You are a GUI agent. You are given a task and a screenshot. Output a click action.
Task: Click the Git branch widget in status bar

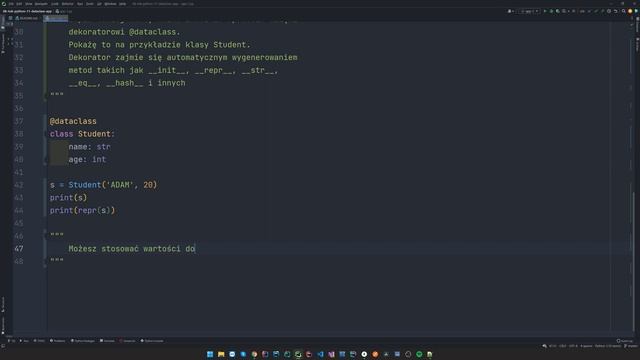coord(631,346)
